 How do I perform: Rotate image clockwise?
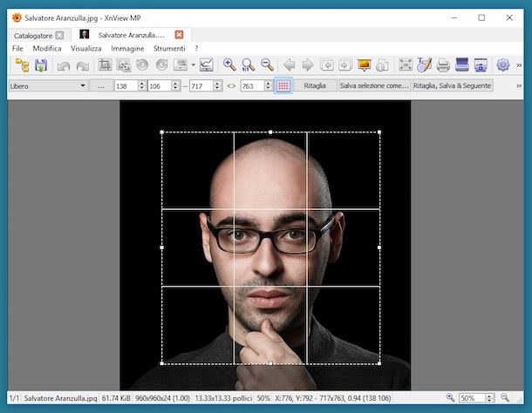click(x=162, y=64)
